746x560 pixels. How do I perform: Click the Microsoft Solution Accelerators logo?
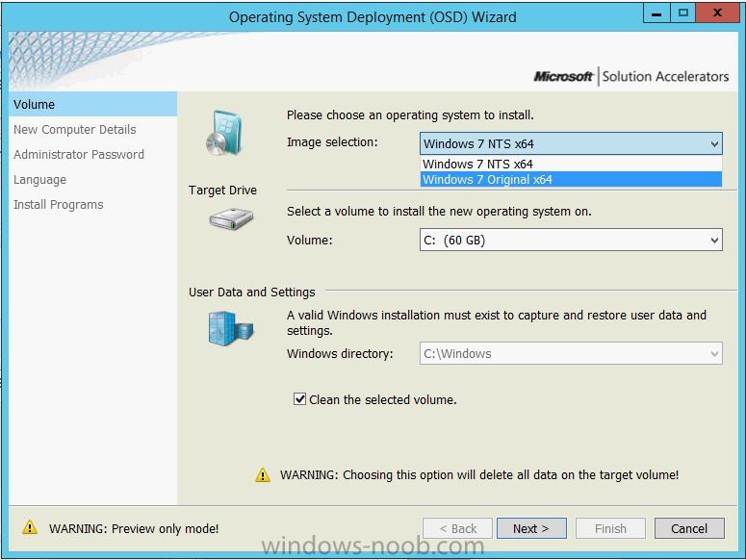630,76
